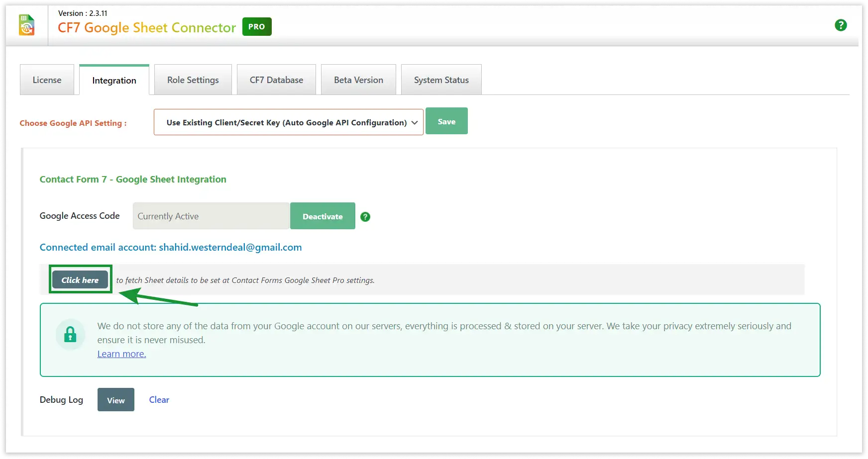Open the Learn more privacy link
This screenshot has height=459, width=868.
(x=121, y=354)
